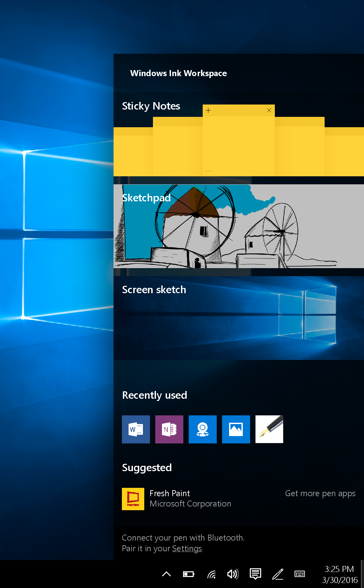This screenshot has width=364, height=588.
Task: Open Word from Recently used
Action: [136, 429]
